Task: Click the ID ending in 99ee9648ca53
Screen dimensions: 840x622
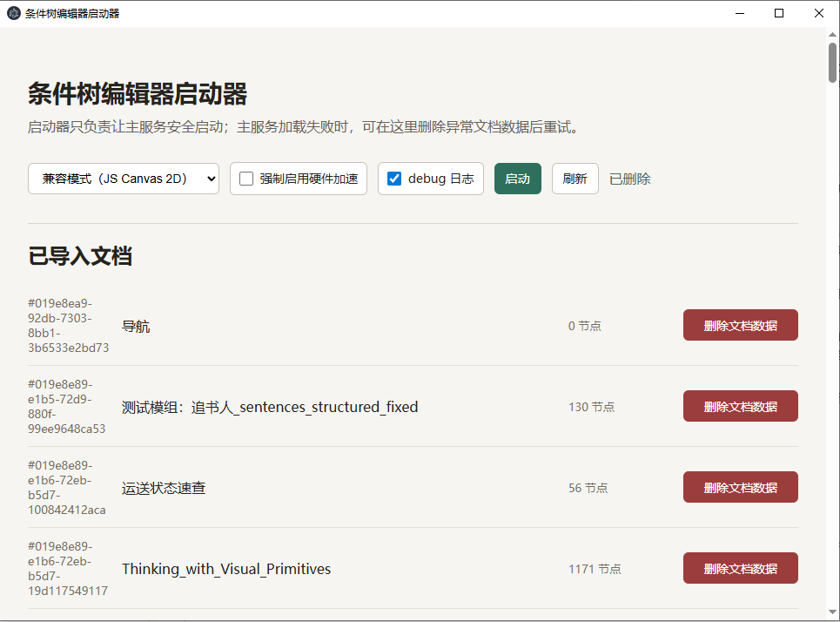Action: pos(67,407)
